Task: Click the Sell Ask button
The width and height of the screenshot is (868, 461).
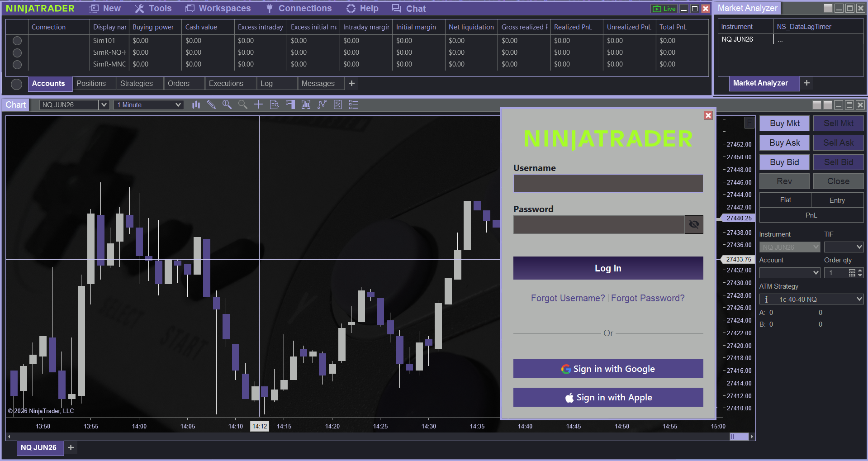Action: click(838, 143)
